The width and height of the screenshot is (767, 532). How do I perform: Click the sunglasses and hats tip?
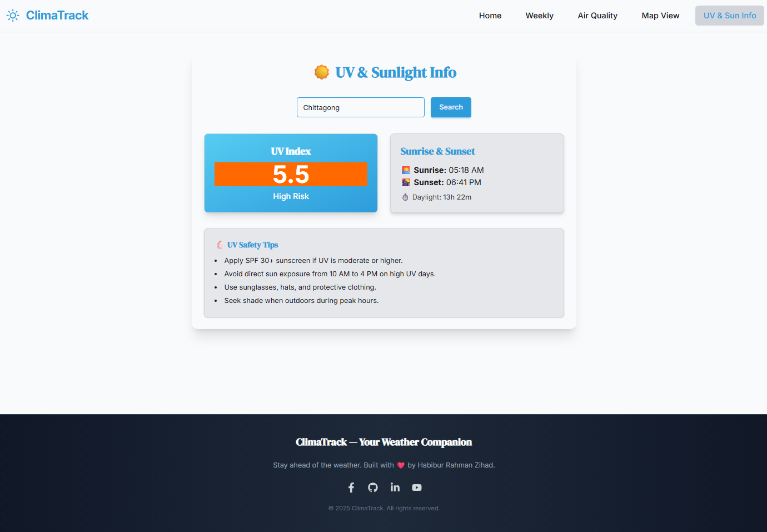click(x=300, y=287)
